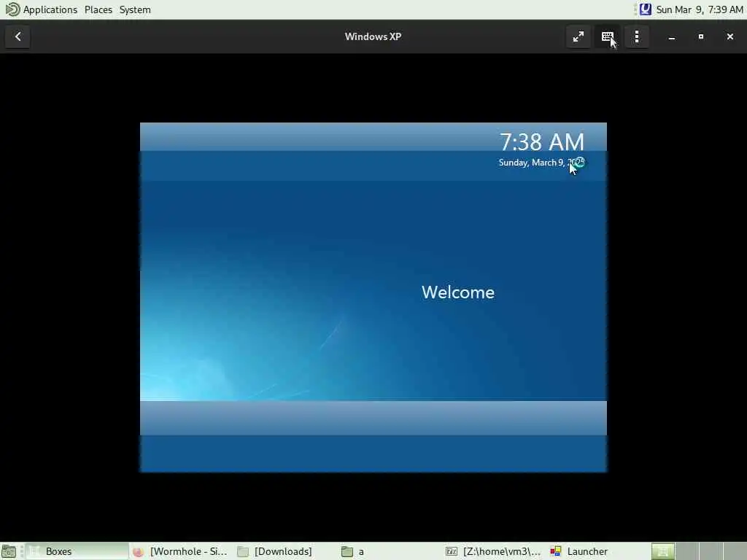The height and width of the screenshot is (560, 747).
Task: Maximize the Boxes window
Action: click(x=701, y=36)
